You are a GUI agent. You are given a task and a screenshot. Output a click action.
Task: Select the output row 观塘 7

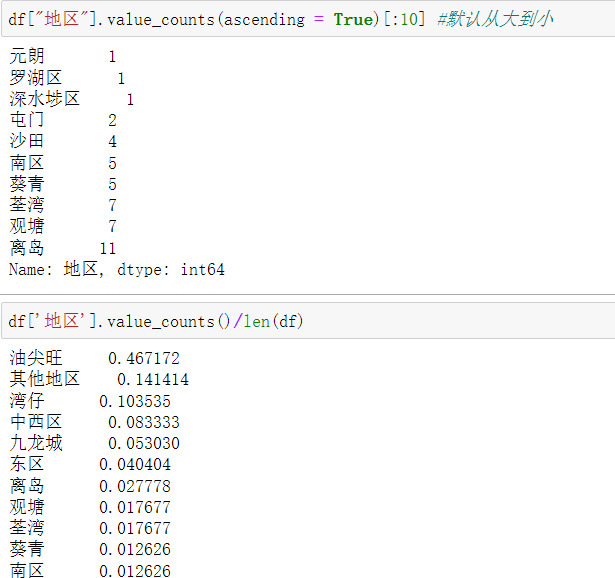tap(63, 226)
